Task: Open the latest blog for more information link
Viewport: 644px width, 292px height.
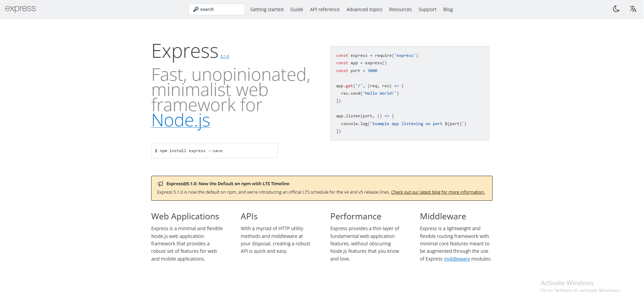Action: point(438,192)
